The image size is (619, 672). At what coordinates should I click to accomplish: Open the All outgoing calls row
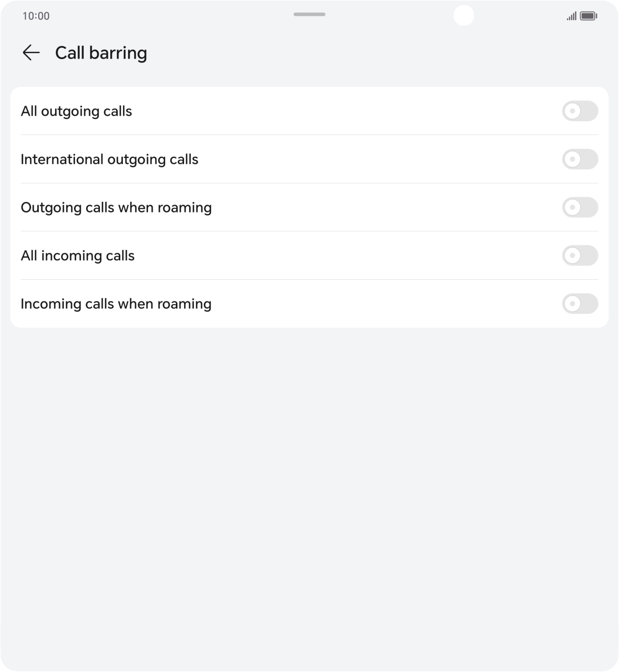(x=76, y=111)
